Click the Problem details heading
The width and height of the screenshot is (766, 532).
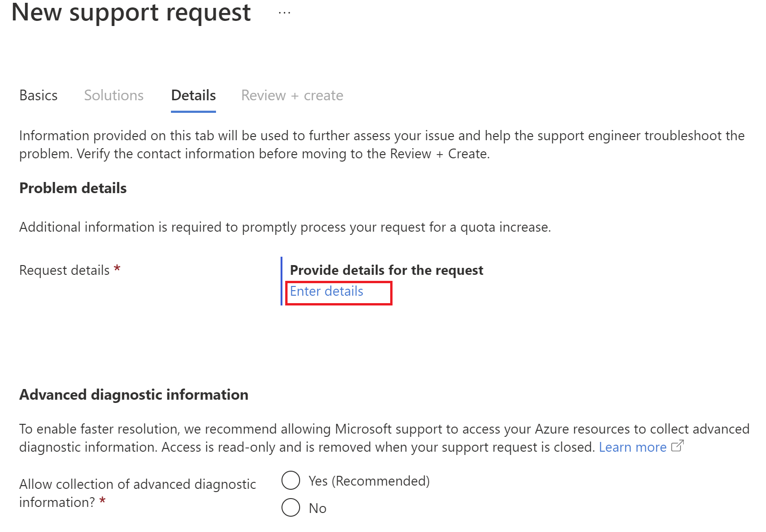coord(73,188)
